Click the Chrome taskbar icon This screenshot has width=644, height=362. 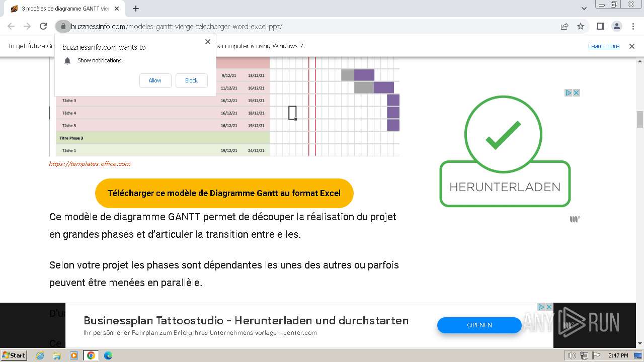pyautogui.click(x=91, y=355)
